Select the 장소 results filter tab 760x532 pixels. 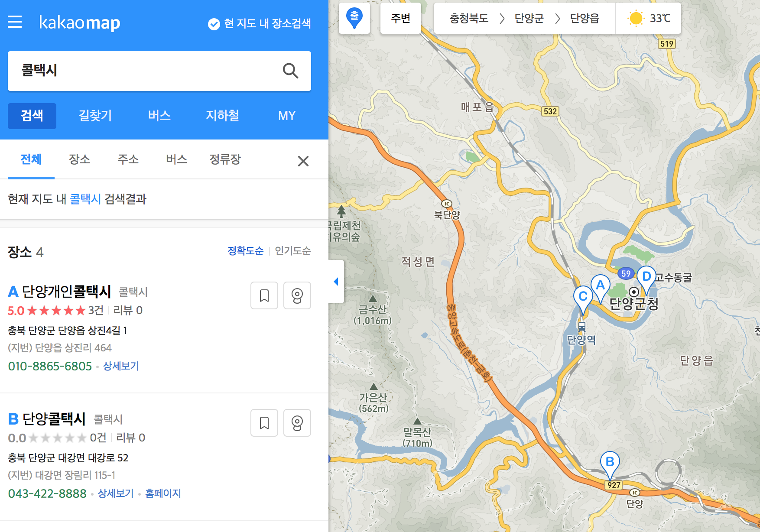pyautogui.click(x=80, y=159)
